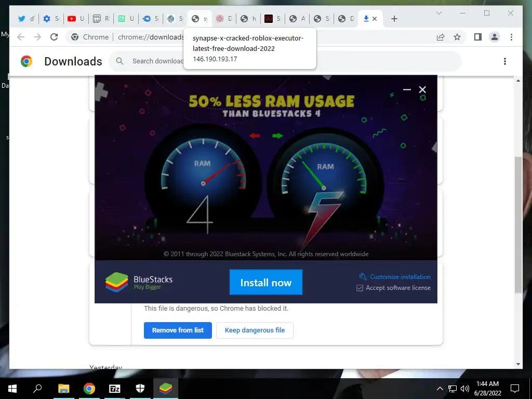The width and height of the screenshot is (532, 399).
Task: Toggle the browser side panel
Action: point(478,37)
